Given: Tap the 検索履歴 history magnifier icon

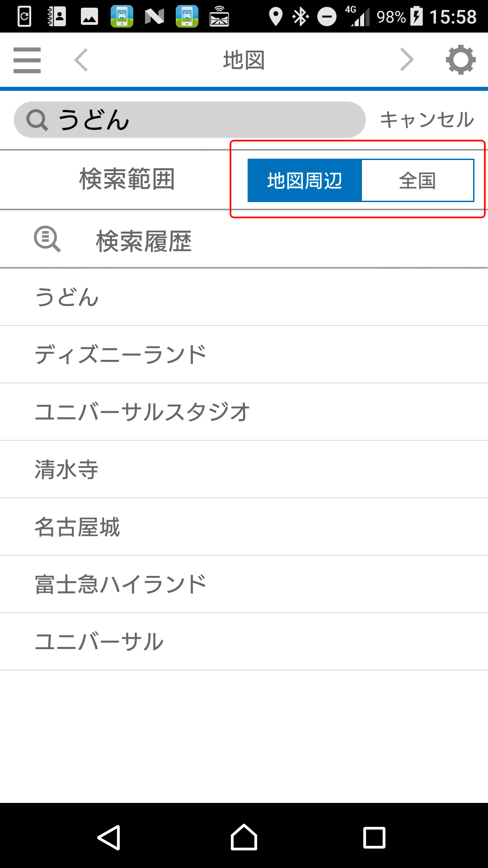Looking at the screenshot, I should click(47, 239).
